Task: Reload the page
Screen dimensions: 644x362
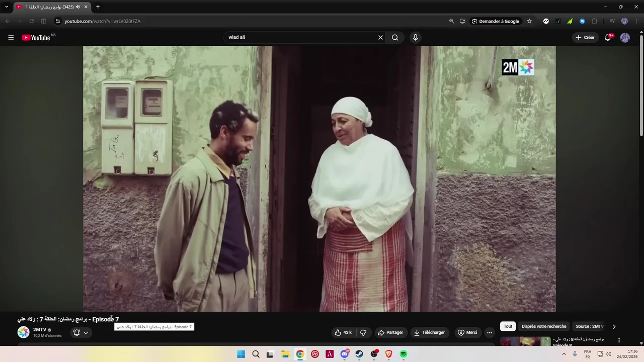Action: coord(31,21)
